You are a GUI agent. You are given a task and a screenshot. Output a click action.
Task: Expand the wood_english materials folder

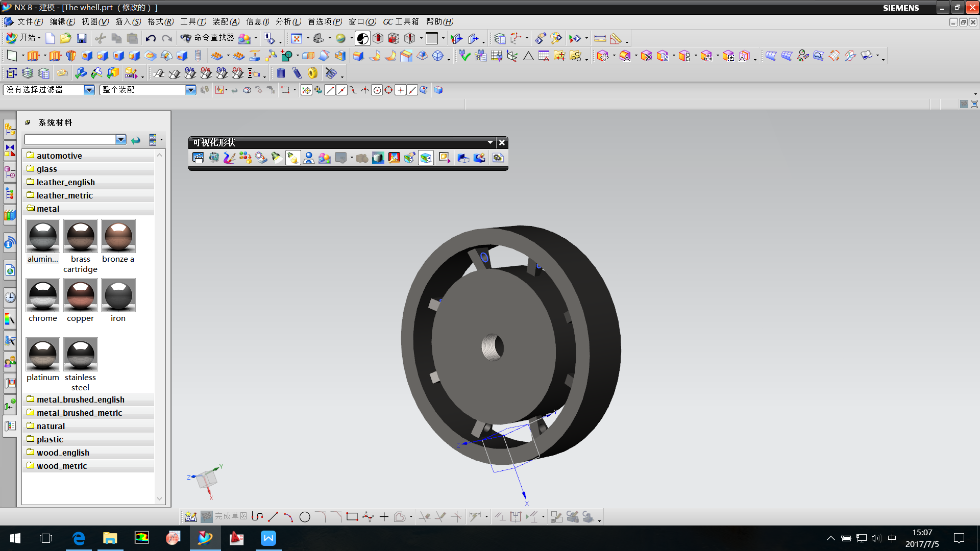tap(88, 453)
